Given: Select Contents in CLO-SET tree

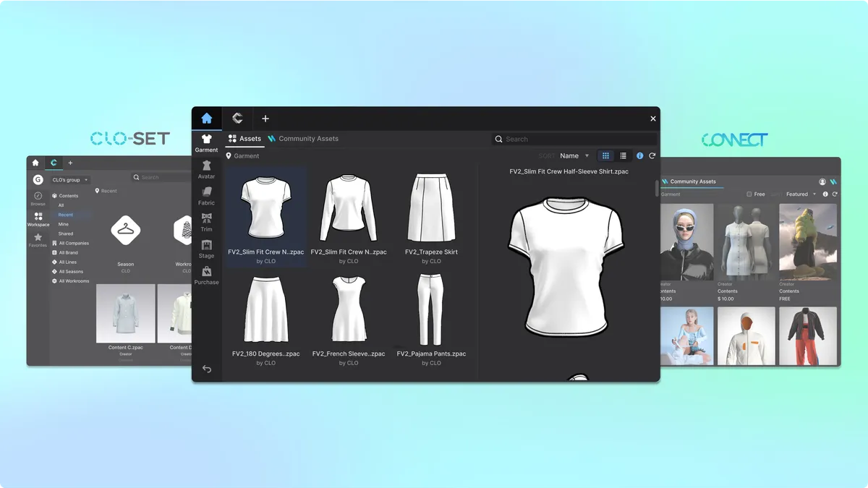Looking at the screenshot, I should (x=65, y=196).
